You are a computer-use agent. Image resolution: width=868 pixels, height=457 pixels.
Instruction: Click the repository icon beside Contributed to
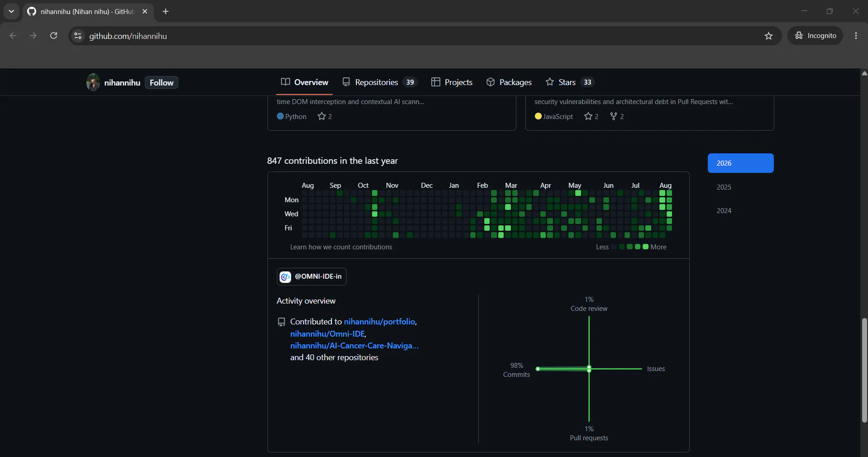[281, 322]
